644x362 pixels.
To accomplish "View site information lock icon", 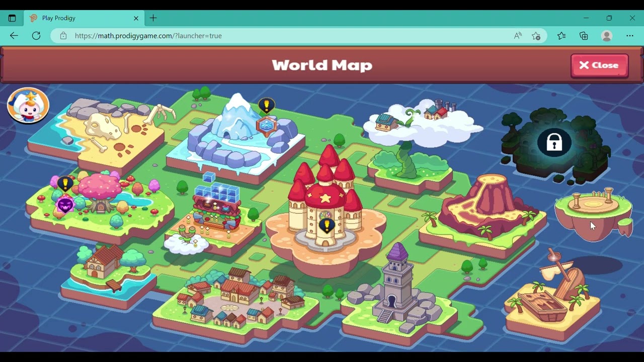I will pos(63,36).
